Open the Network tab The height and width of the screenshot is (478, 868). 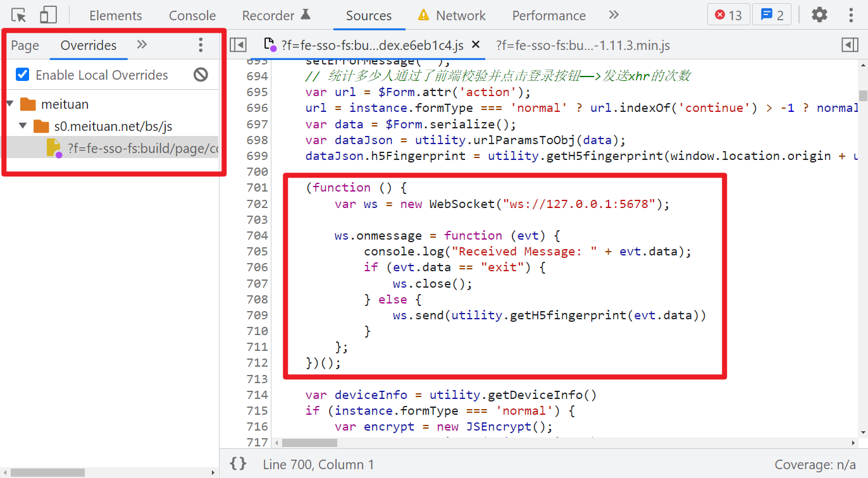coord(452,15)
